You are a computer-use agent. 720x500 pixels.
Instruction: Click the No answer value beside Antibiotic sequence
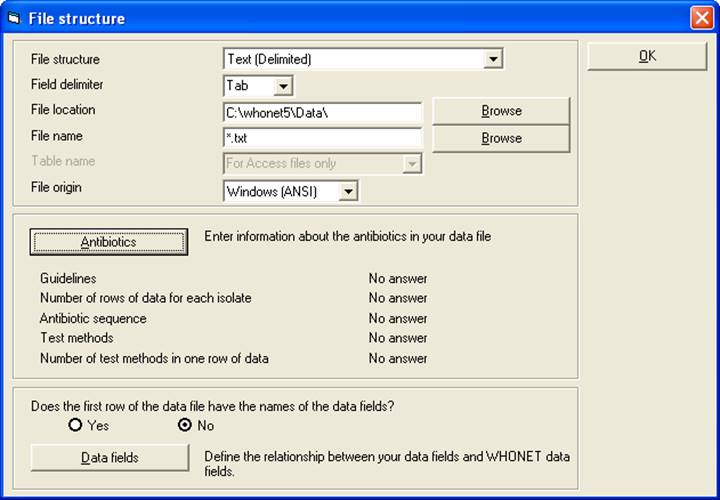pyautogui.click(x=398, y=319)
